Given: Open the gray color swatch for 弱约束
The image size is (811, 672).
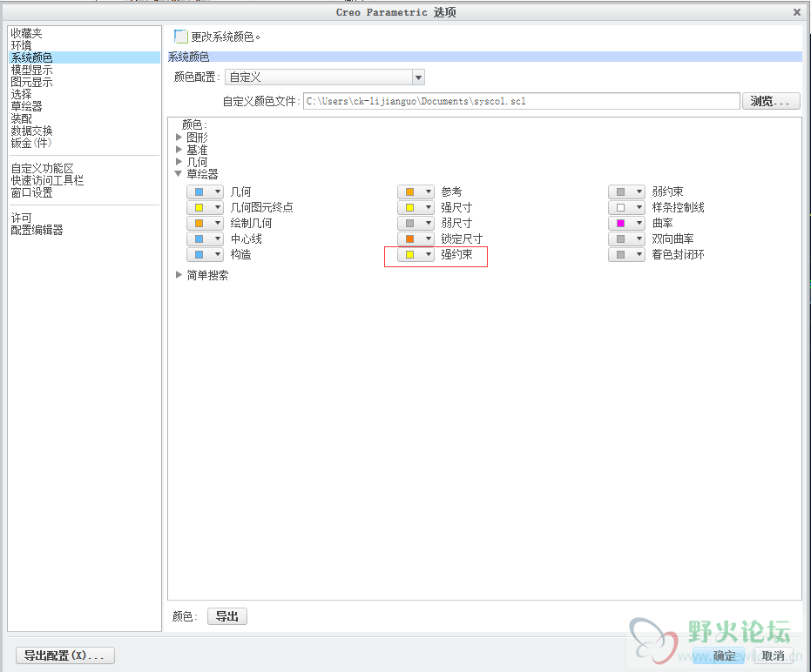Looking at the screenshot, I should (627, 192).
